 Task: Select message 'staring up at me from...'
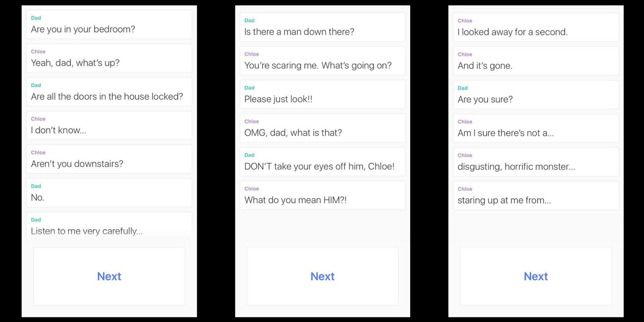[536, 196]
